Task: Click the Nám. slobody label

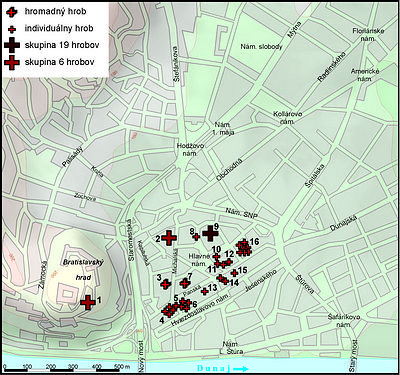Action: point(261,47)
